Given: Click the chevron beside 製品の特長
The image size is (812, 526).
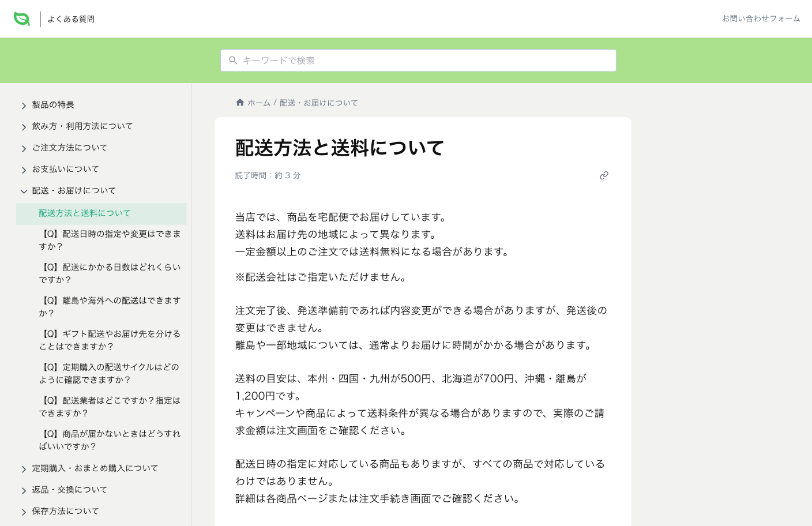Looking at the screenshot, I should (x=24, y=106).
